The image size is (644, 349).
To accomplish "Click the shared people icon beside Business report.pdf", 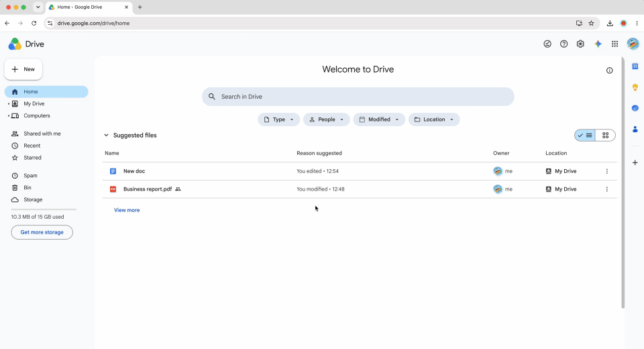I will point(178,189).
